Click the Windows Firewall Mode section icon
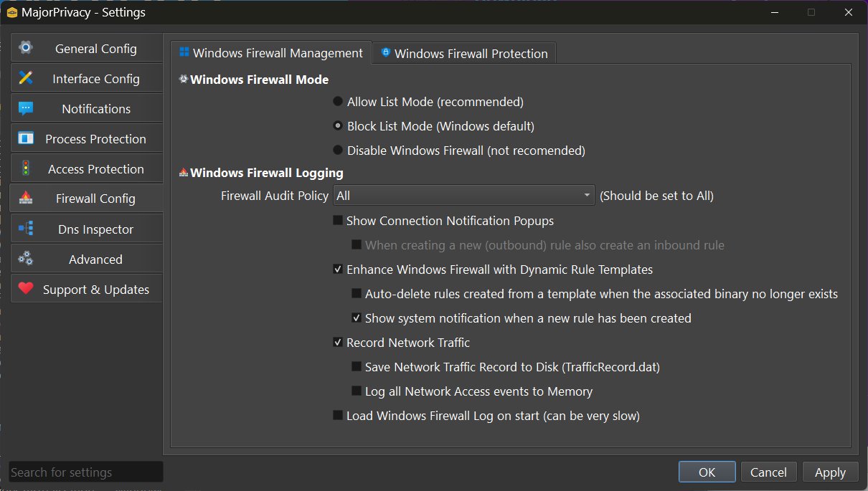This screenshot has height=491, width=868. pyautogui.click(x=184, y=80)
